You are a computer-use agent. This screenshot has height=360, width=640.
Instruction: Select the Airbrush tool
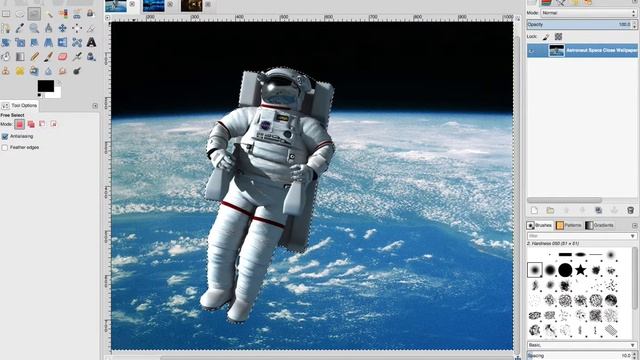tap(77, 57)
